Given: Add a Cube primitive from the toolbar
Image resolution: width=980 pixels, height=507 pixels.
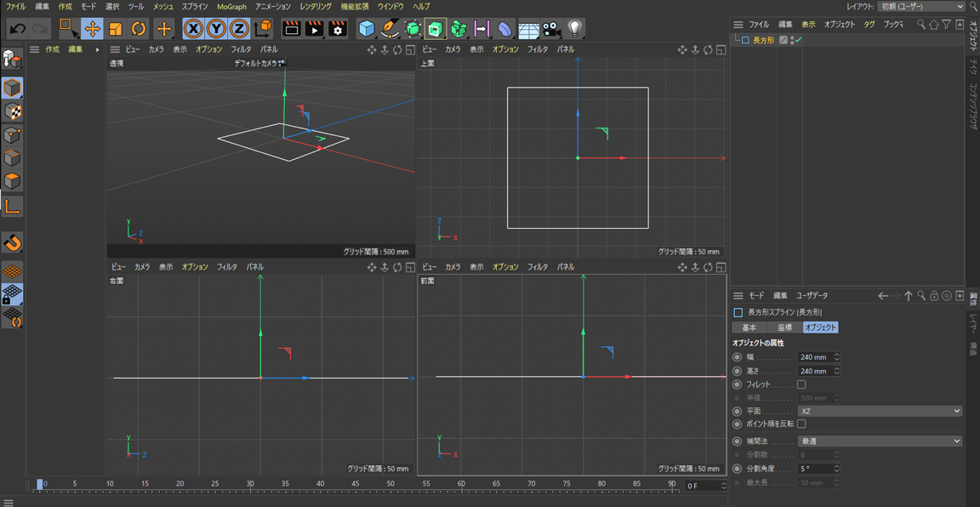Looking at the screenshot, I should tap(367, 29).
